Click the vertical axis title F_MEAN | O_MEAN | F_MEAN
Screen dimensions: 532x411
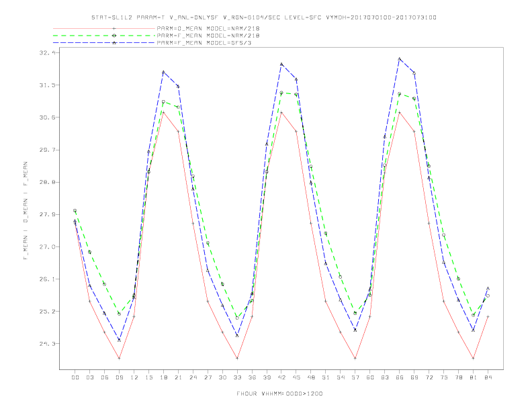(26, 211)
